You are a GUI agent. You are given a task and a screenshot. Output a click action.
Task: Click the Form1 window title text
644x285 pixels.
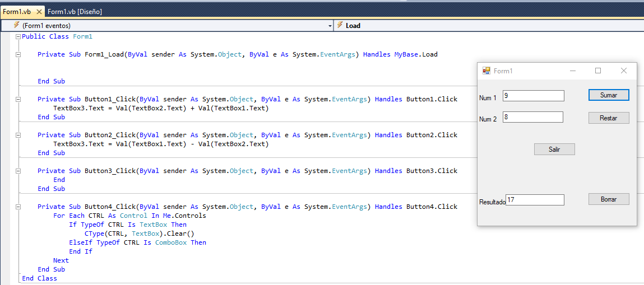click(x=503, y=71)
